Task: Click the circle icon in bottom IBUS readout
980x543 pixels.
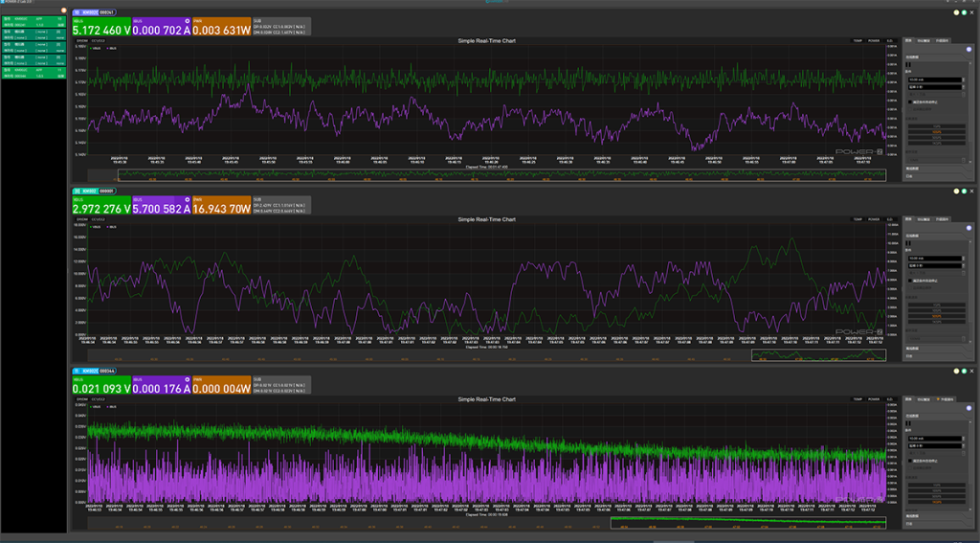Action: click(187, 380)
